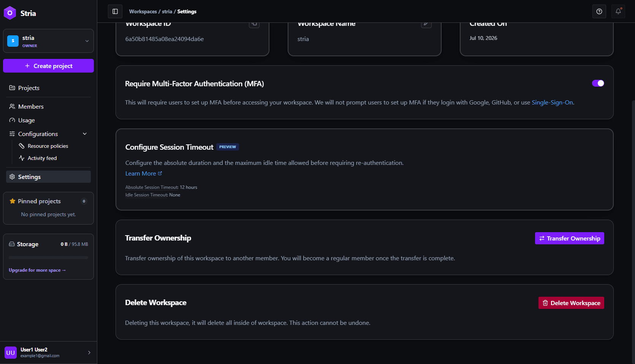Viewport: 635px width, 364px height.
Task: Click the Transfer Ownership button
Action: 569,238
